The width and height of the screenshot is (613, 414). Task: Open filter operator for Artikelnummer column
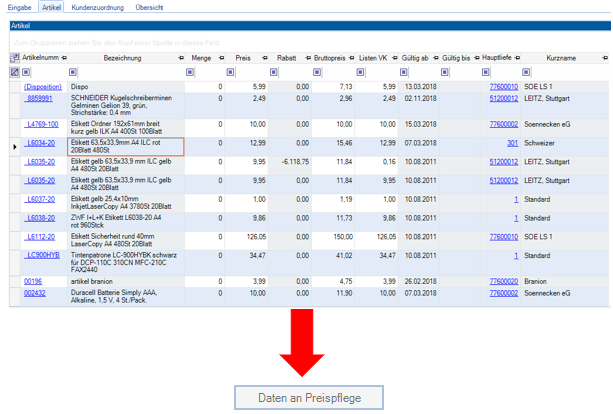click(27, 72)
